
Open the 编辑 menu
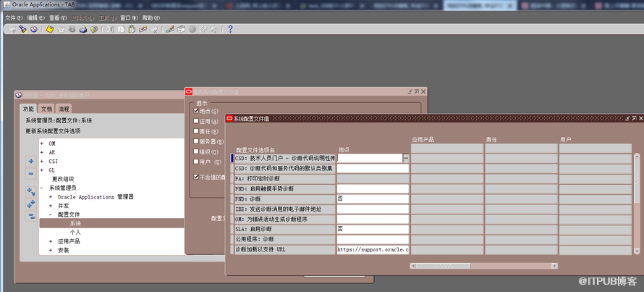35,18
